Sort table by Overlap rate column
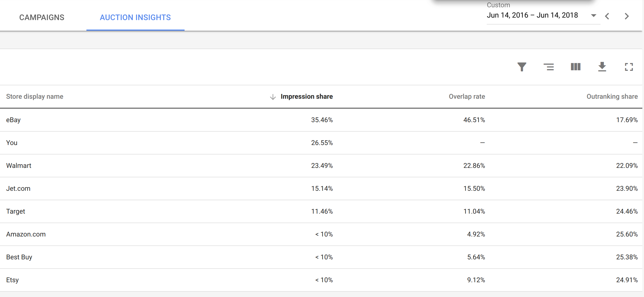Viewport: 644px width, 297px height. 467,96
